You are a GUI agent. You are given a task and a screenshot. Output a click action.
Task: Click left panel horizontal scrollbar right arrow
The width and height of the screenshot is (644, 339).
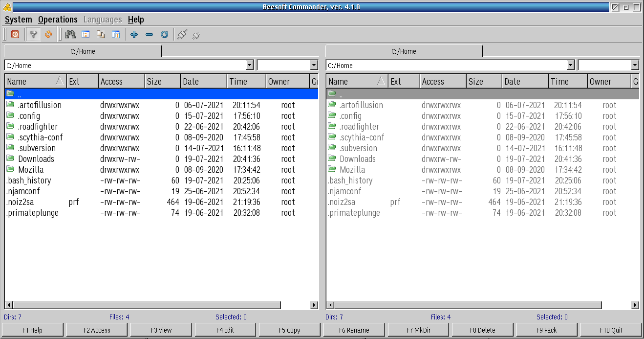314,305
